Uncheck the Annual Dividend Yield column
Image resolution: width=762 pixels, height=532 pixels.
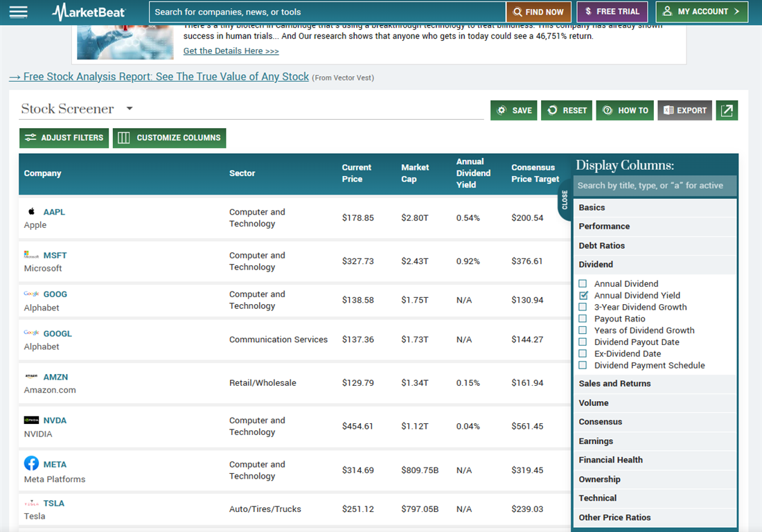pyautogui.click(x=583, y=295)
